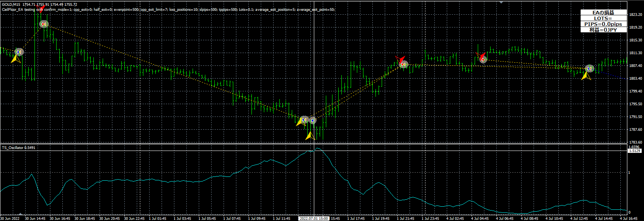Click the 1 Jul 03:45 time axis label
Image resolution: width=644 pixels, height=221 pixels.
coord(182,218)
